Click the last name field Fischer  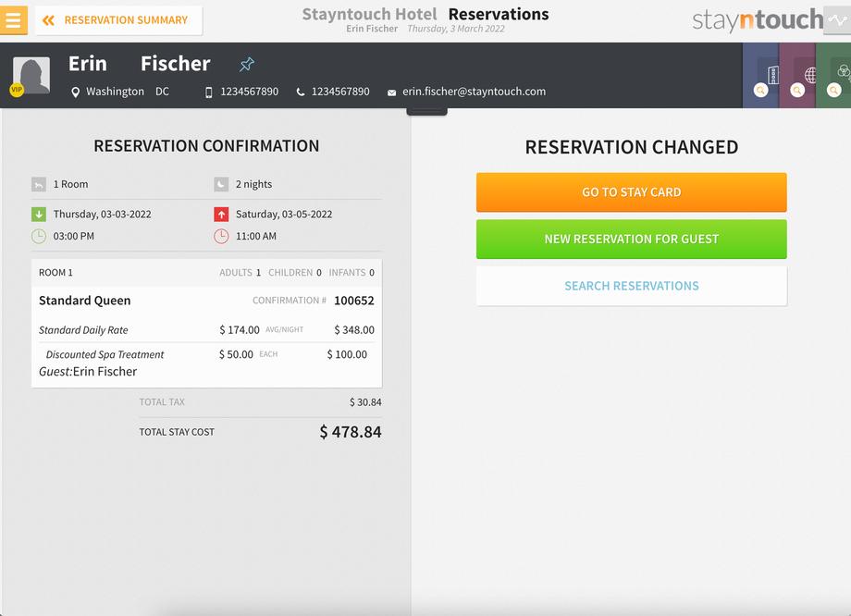176,64
